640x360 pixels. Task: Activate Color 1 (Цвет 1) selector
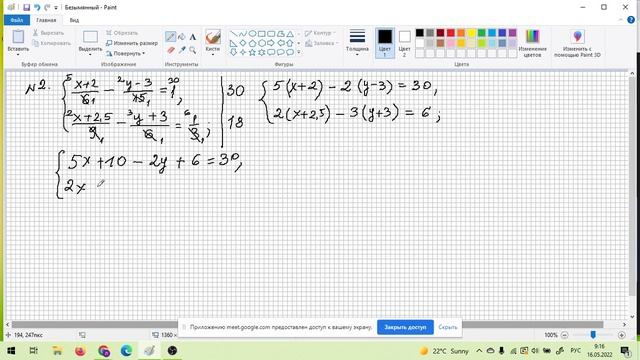point(385,43)
